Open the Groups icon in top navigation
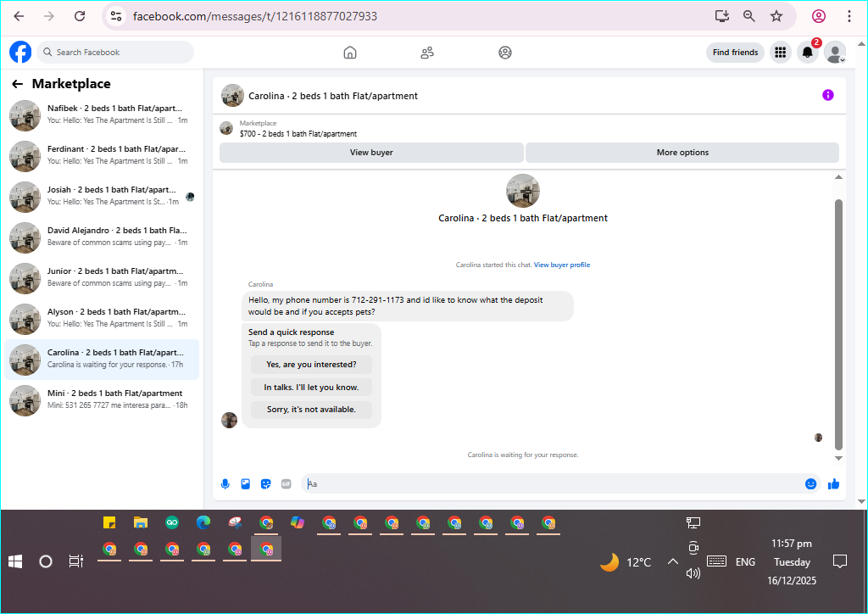 coord(505,53)
